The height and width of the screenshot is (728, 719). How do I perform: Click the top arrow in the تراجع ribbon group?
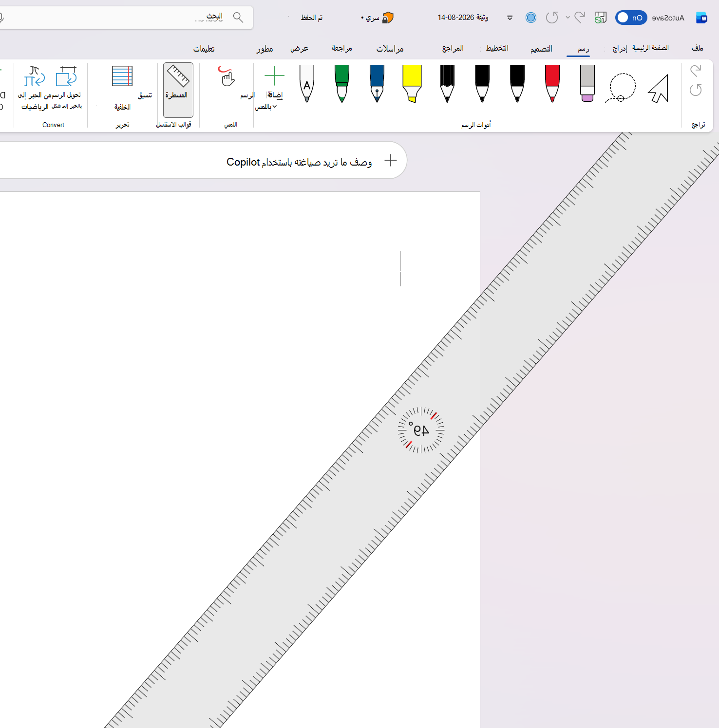coord(696,71)
